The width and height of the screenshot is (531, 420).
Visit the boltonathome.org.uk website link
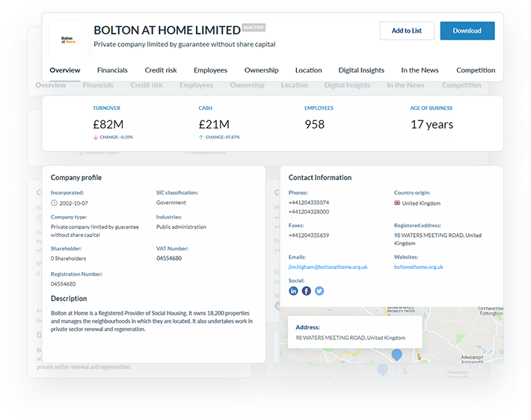click(x=419, y=267)
